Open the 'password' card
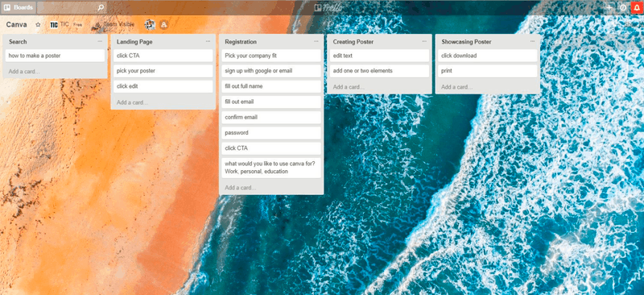The image size is (644, 295). click(271, 133)
